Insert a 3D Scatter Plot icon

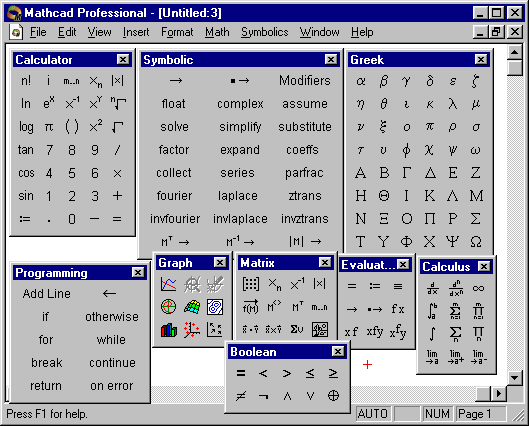click(192, 330)
